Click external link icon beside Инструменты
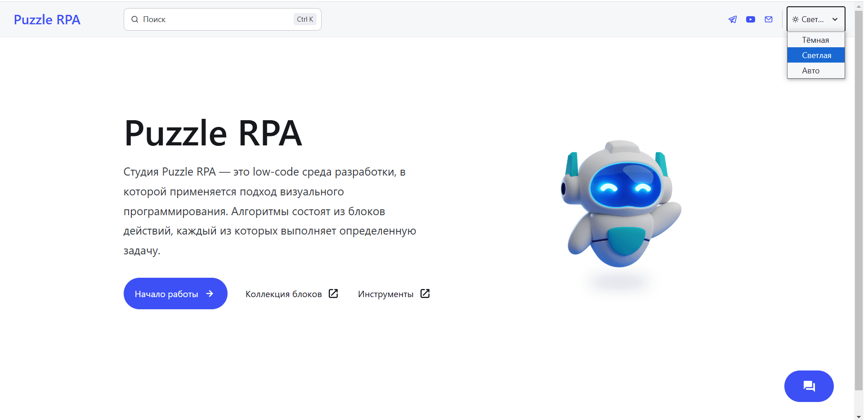 [x=425, y=294]
